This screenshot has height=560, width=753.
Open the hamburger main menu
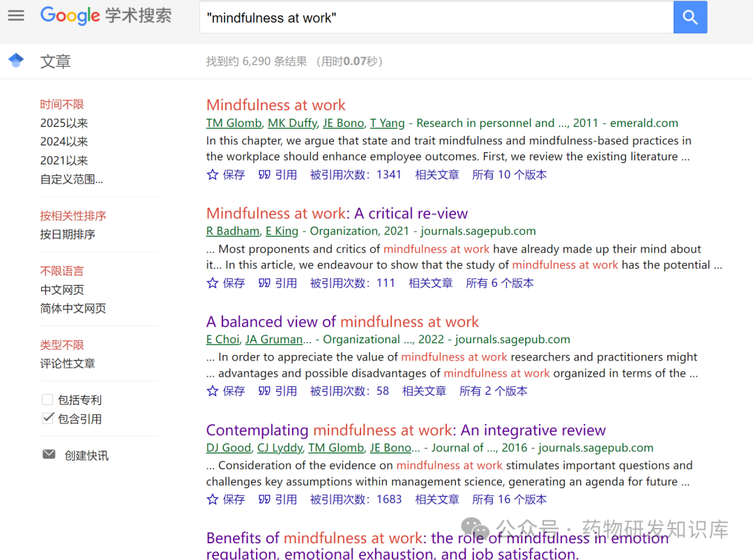(x=15, y=15)
